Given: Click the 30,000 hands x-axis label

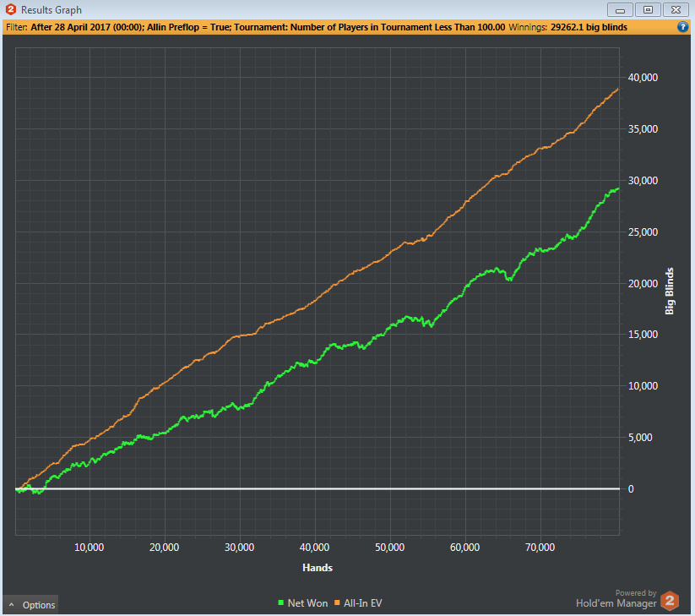Looking at the screenshot, I should click(x=239, y=548).
